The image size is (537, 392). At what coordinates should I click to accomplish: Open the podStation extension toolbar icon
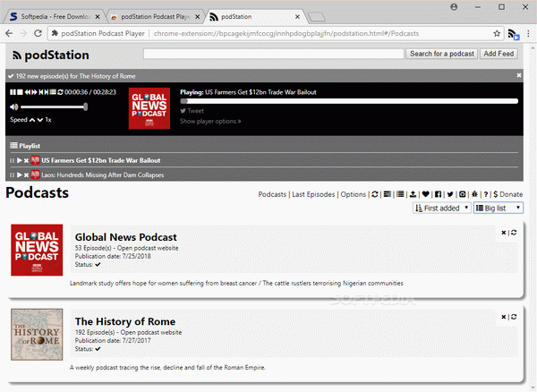tap(514, 34)
